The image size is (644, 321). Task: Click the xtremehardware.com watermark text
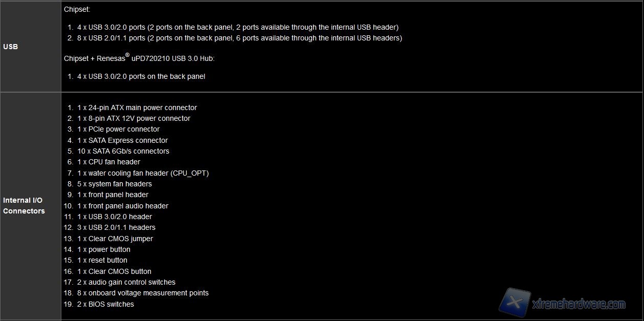tap(579, 305)
